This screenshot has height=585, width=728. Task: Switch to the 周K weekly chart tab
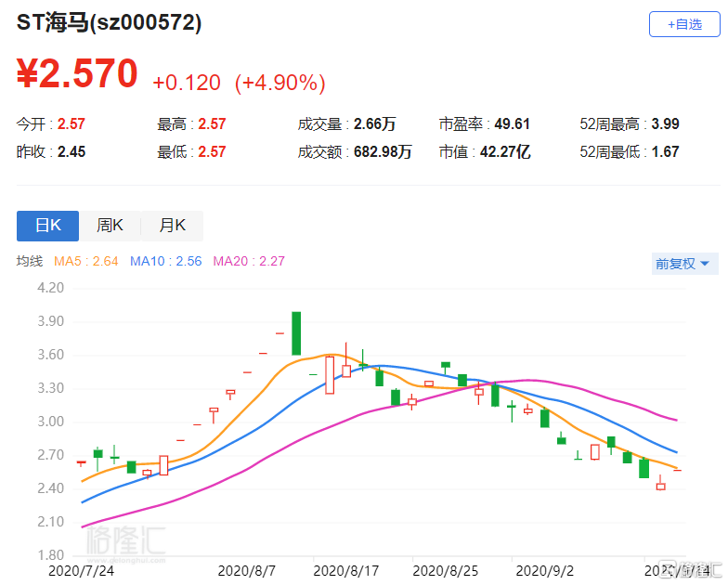110,226
